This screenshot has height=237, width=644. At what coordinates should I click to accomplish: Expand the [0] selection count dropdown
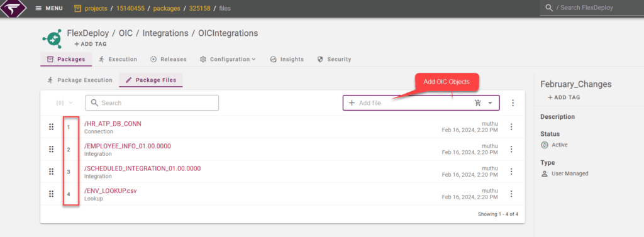point(65,103)
